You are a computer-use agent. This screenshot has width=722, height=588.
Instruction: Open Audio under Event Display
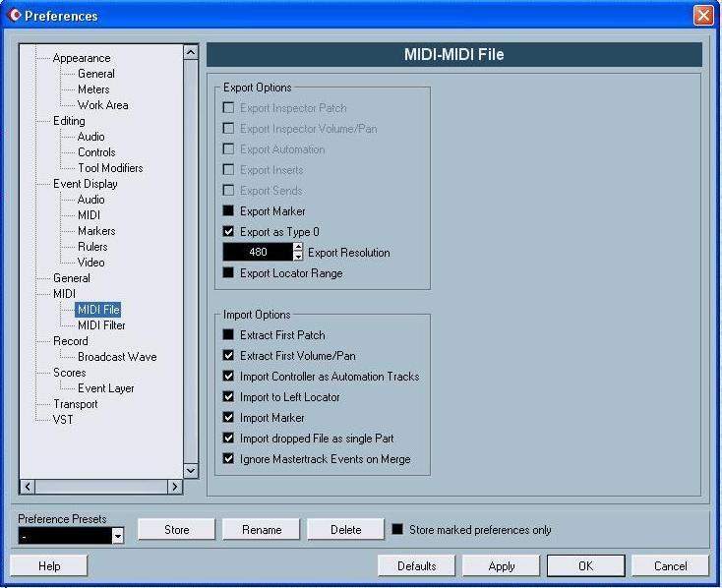tap(91, 200)
